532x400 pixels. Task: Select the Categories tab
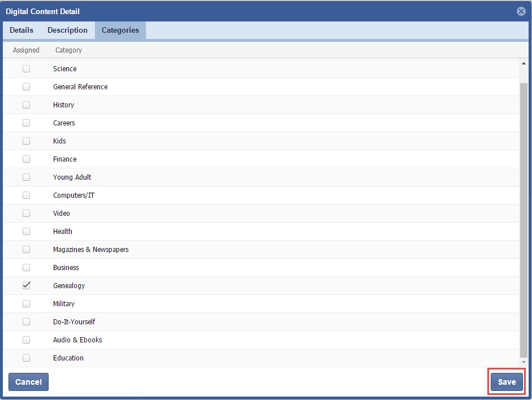(x=120, y=31)
